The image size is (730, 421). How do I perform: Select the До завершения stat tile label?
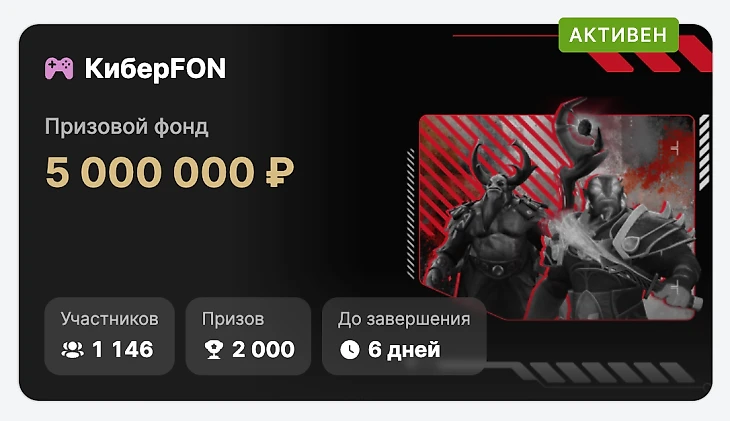(x=404, y=319)
